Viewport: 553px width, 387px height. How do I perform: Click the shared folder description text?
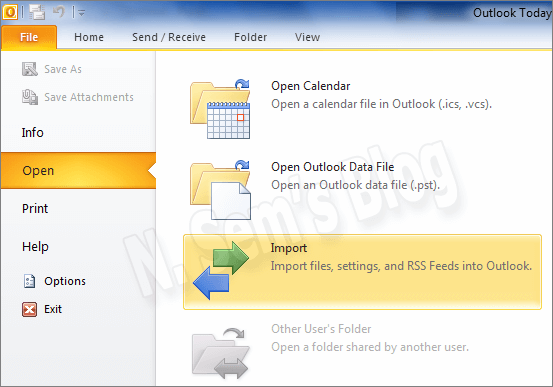click(x=370, y=347)
